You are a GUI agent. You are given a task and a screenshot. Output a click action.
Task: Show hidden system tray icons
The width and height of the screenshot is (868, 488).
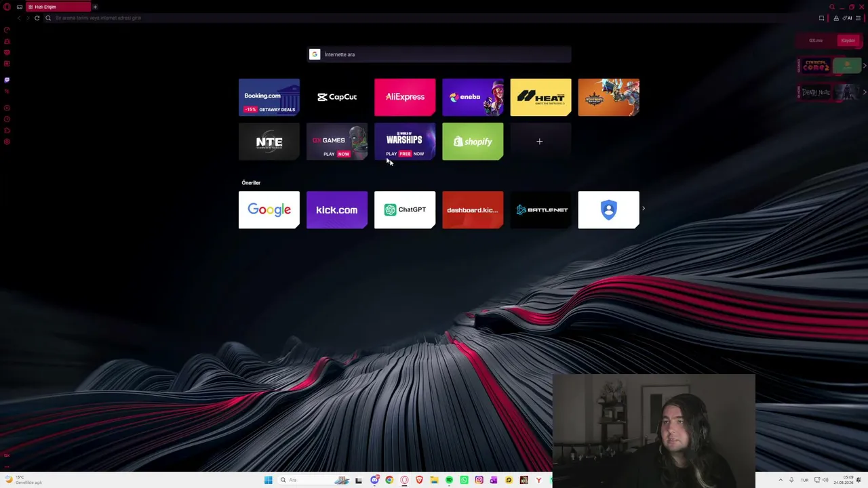coord(781,480)
